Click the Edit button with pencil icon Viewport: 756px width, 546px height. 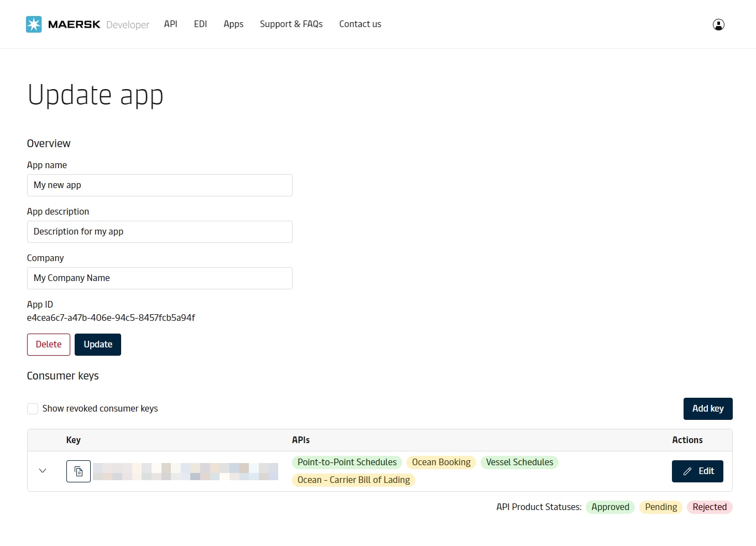(697, 471)
